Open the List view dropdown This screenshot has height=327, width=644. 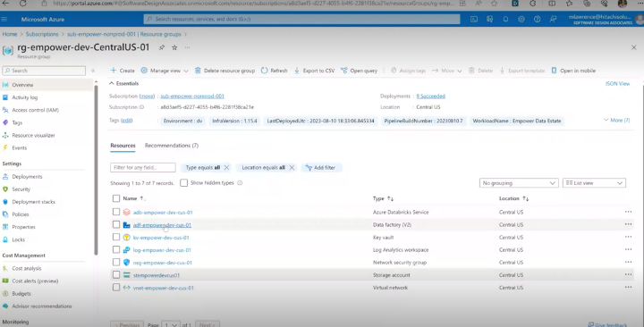click(594, 183)
